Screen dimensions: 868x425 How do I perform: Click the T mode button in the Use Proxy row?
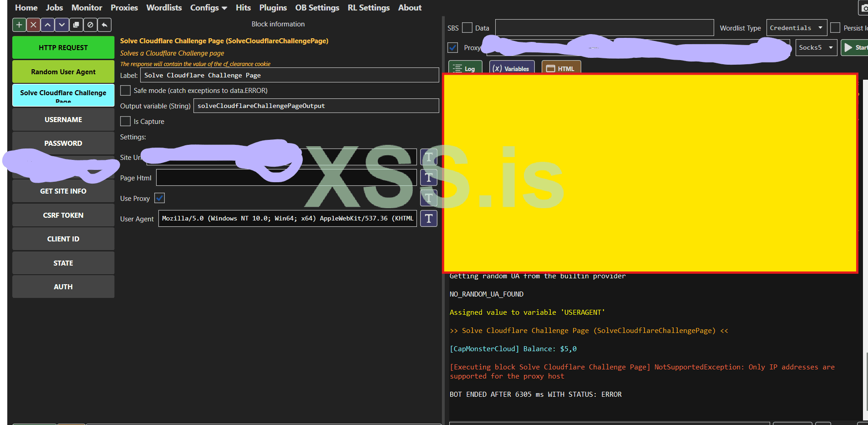(429, 198)
